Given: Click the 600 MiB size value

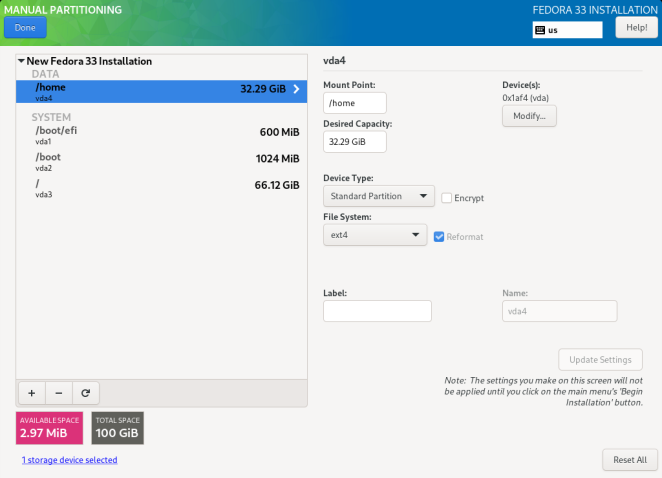Looking at the screenshot, I should coord(279,132).
